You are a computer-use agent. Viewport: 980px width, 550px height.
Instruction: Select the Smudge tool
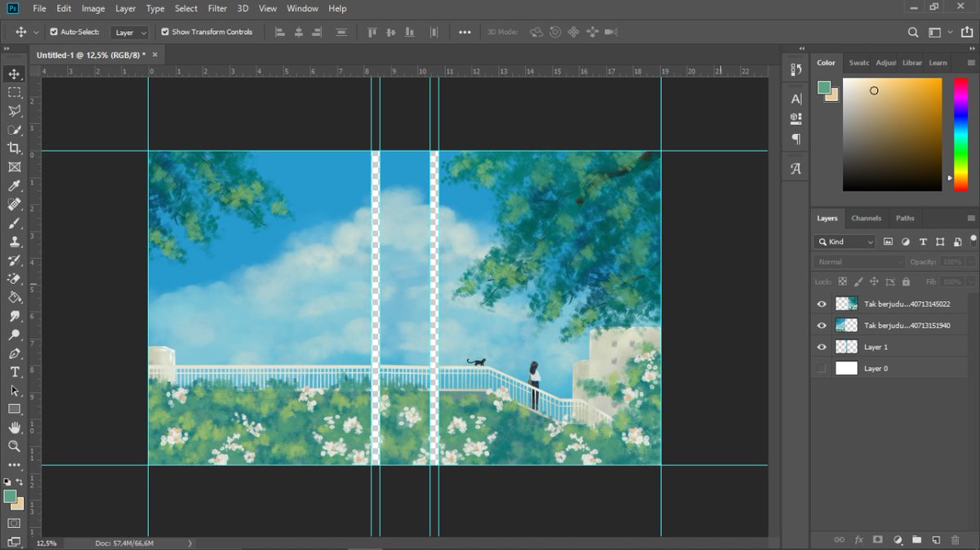pyautogui.click(x=14, y=316)
